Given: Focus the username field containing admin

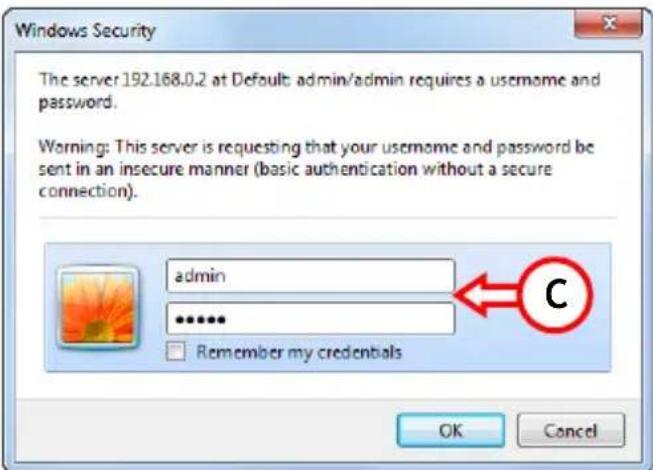Looking at the screenshot, I should coord(310,276).
